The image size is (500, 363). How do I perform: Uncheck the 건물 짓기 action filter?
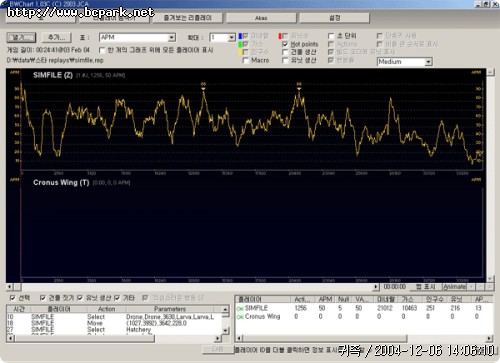[43, 298]
